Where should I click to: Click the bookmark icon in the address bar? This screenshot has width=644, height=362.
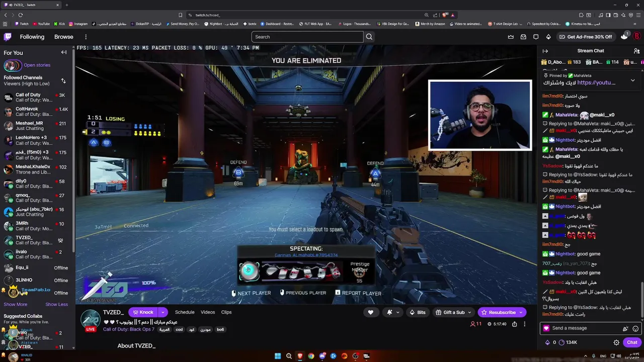(x=181, y=15)
